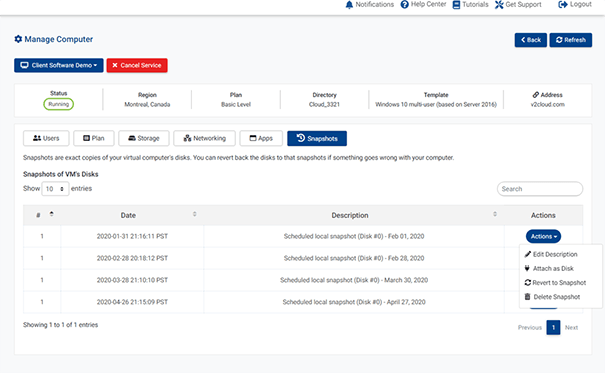This screenshot has width=605, height=373.
Task: Sort by the # column arrow
Action: 51,214
